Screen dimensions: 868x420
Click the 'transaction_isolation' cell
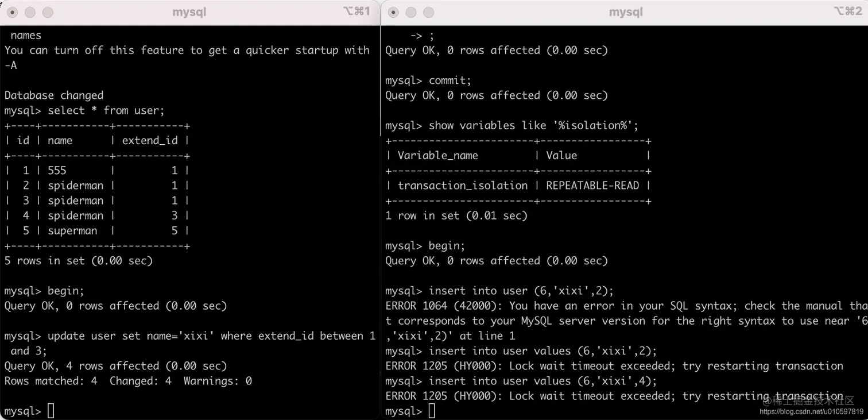(x=463, y=186)
